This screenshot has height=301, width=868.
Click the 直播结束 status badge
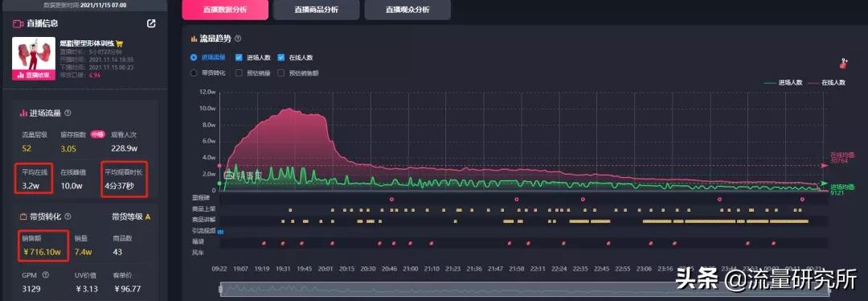(33, 75)
